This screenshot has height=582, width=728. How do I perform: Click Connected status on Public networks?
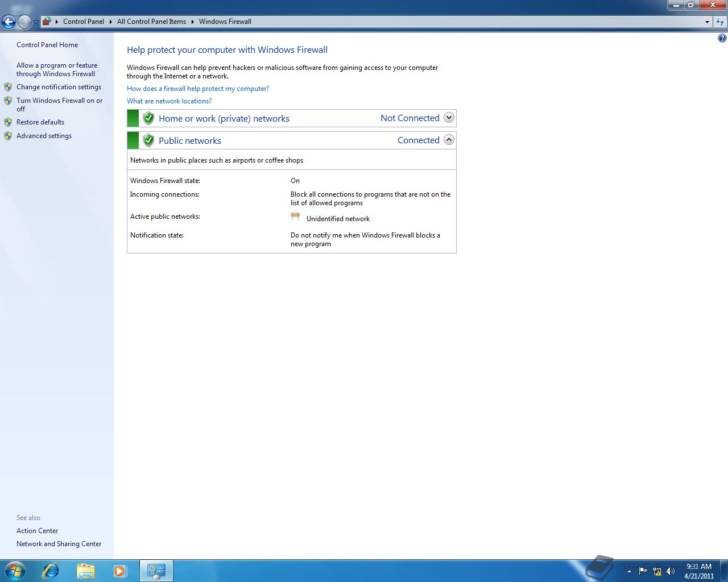click(419, 140)
